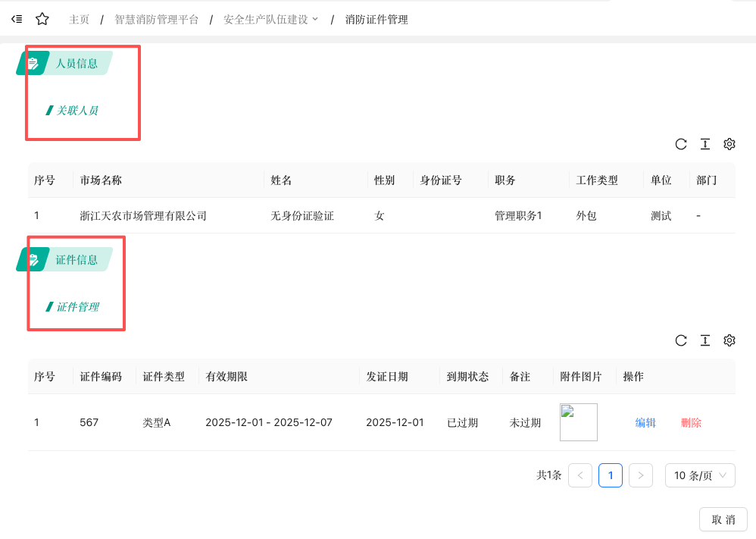Go to previous page arrow
756x539 pixels.
580,475
